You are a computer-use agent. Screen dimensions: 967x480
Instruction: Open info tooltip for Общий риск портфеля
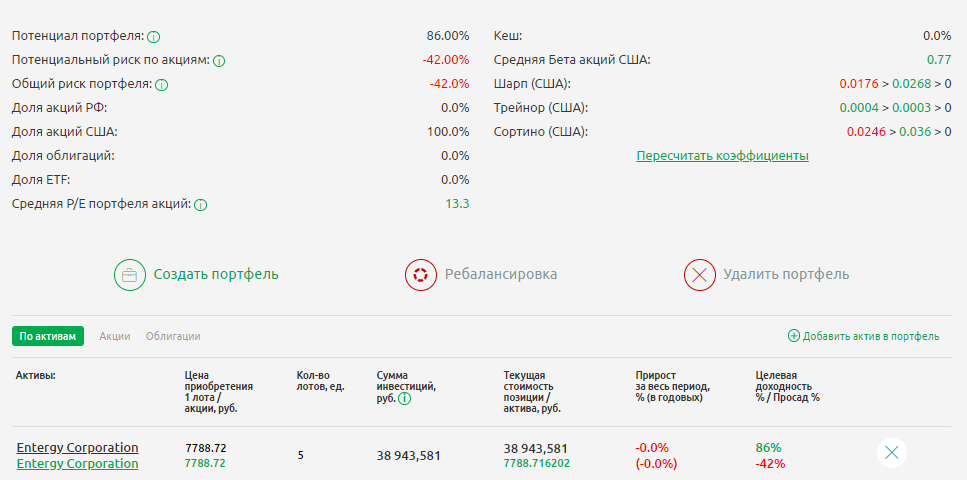coord(162,85)
